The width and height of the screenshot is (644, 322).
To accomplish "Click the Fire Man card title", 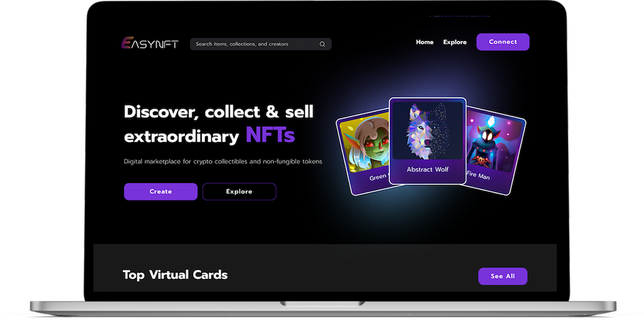I will 478,175.
